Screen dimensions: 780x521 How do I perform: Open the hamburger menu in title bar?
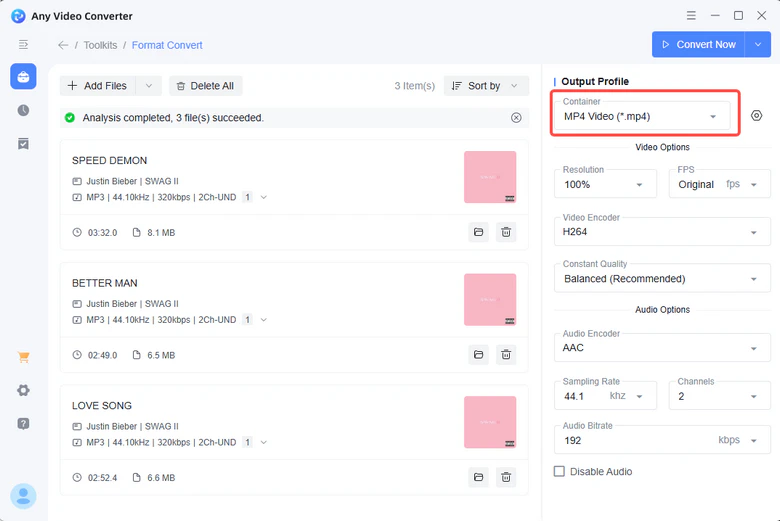(x=691, y=15)
